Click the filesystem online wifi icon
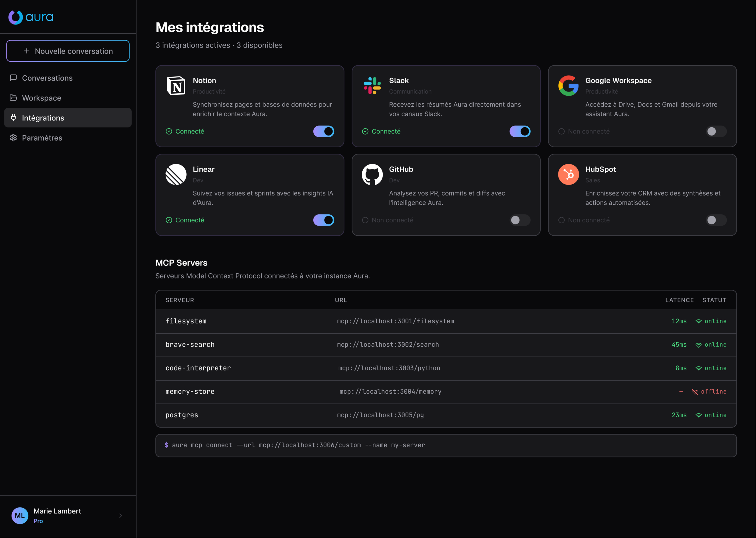The height and width of the screenshot is (538, 756). [699, 321]
